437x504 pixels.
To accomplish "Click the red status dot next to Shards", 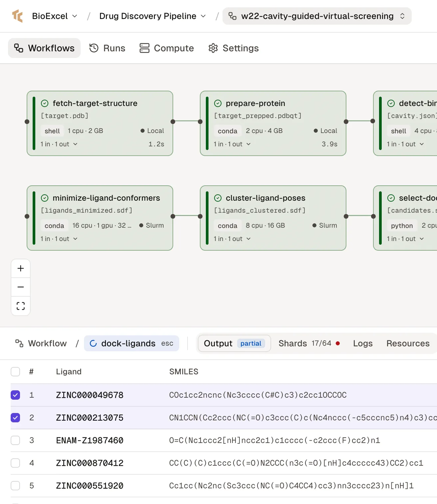I will tap(338, 343).
